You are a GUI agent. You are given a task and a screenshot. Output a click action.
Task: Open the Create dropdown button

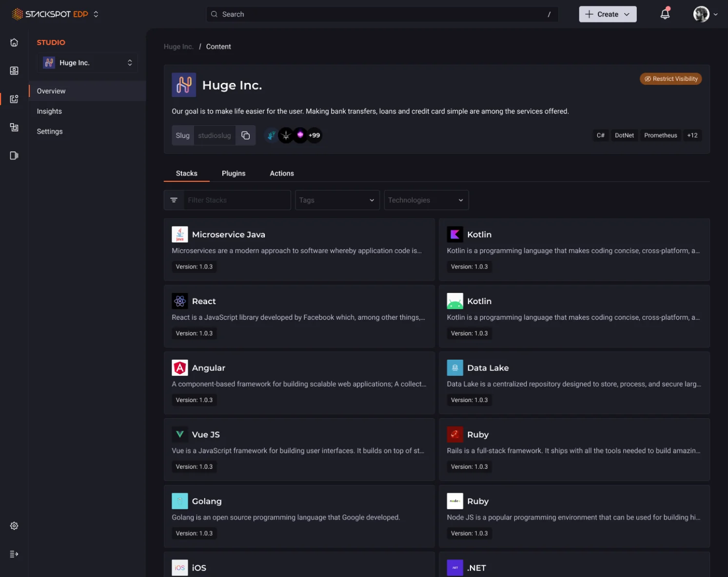point(608,14)
